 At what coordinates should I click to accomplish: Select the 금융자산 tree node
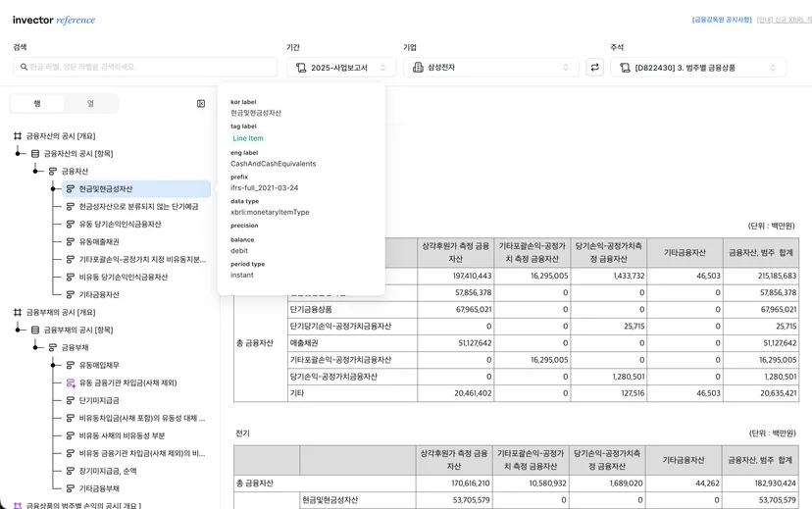(76, 172)
